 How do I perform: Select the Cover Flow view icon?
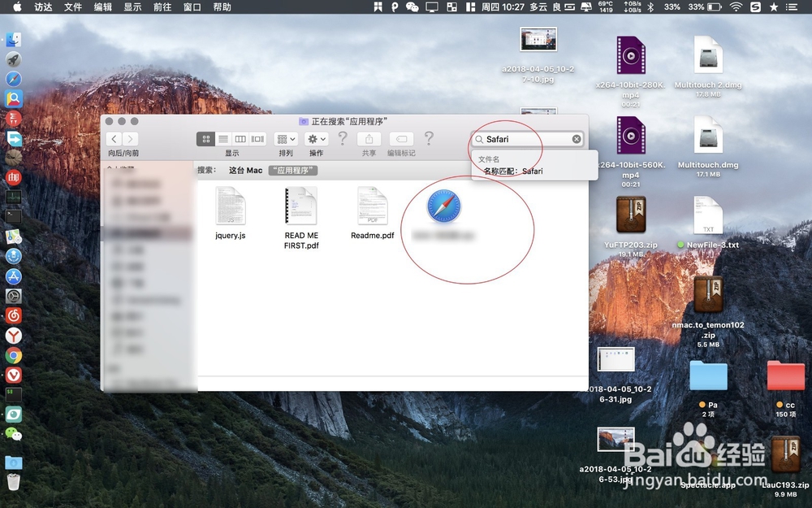pyautogui.click(x=257, y=138)
